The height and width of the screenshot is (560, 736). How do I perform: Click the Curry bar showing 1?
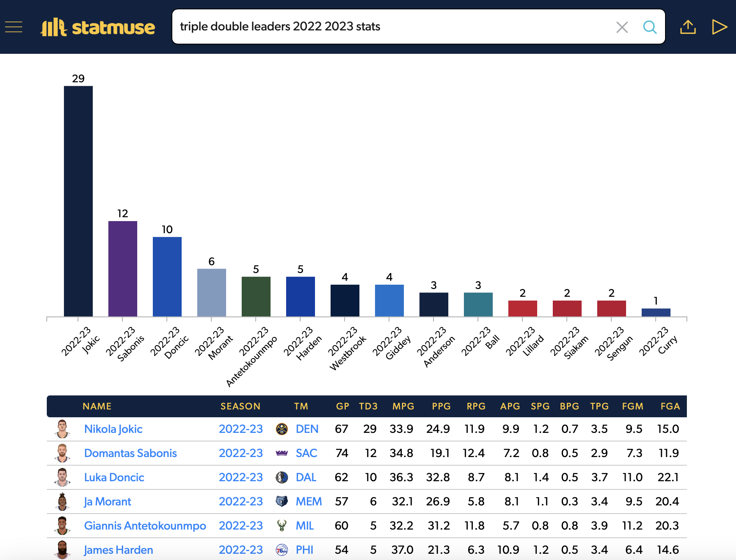656,312
